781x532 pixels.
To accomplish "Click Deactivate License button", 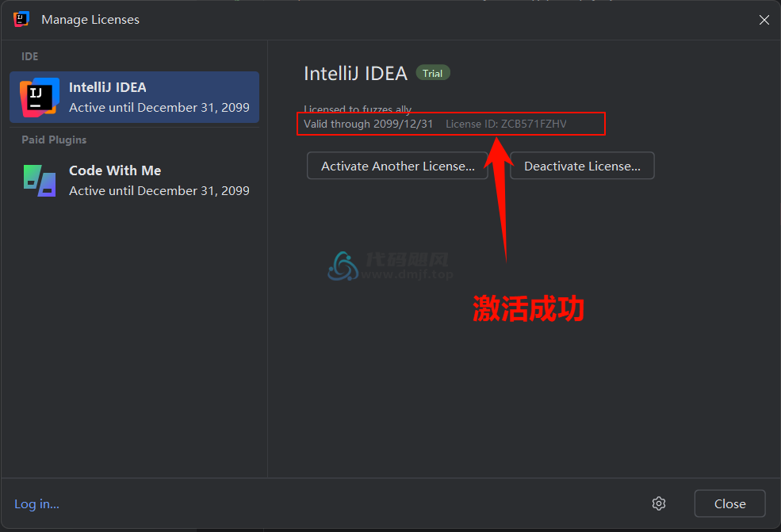I will point(582,166).
